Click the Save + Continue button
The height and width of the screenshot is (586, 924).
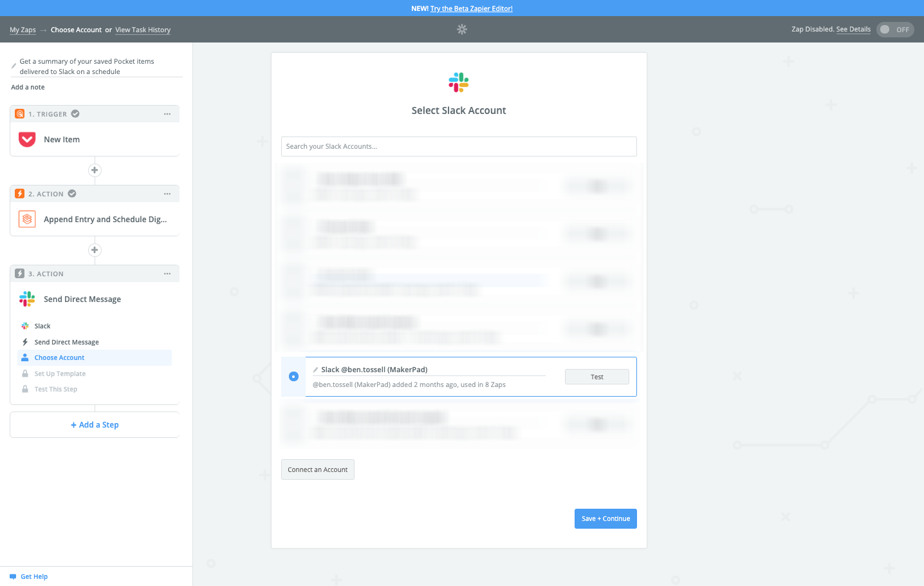605,519
